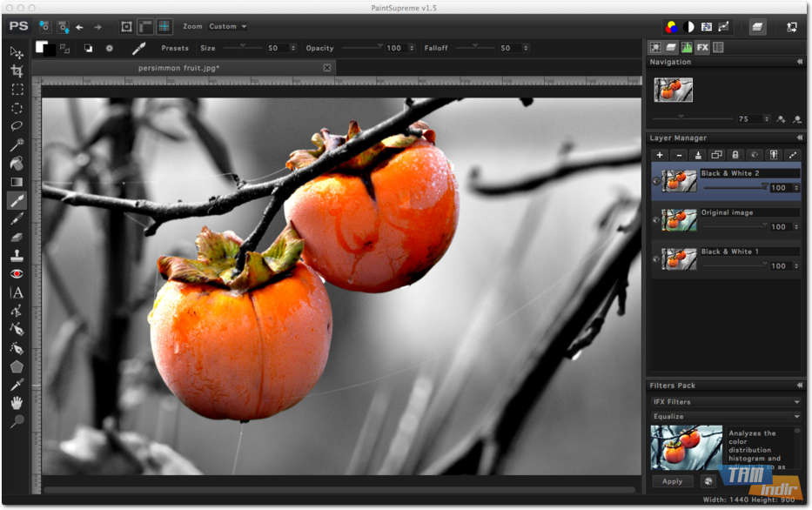Viewport: 812px width, 510px height.
Task: Expand the IFX Filters dropdown
Action: point(726,402)
